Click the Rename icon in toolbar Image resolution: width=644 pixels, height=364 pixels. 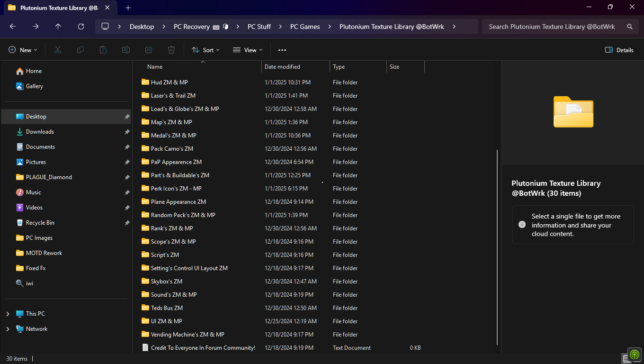[126, 50]
